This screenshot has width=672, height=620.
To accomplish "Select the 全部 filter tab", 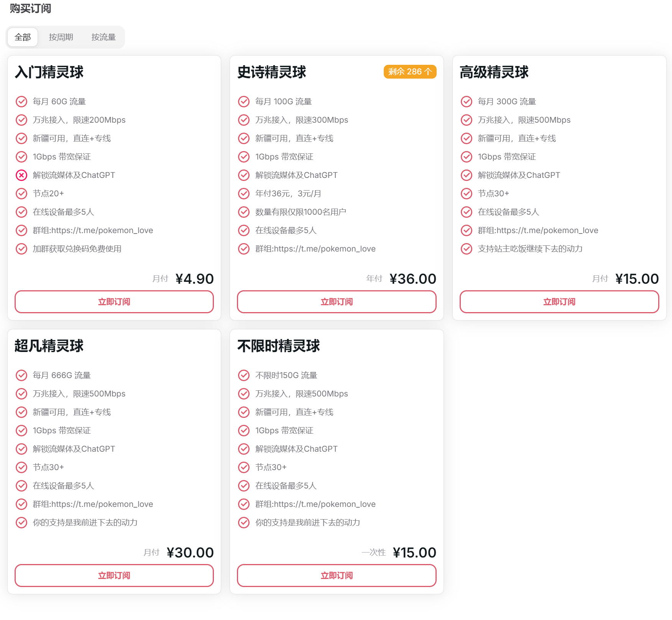I will [x=23, y=37].
